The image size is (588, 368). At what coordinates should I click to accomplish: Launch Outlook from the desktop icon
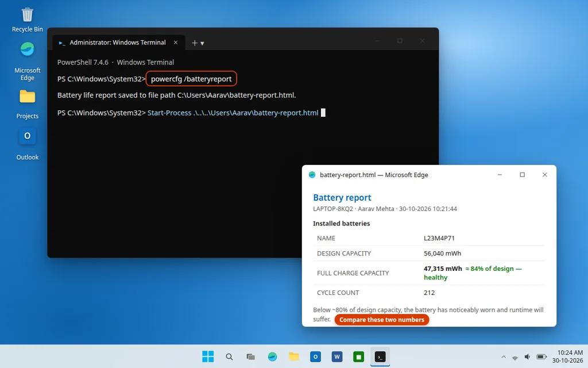click(27, 144)
